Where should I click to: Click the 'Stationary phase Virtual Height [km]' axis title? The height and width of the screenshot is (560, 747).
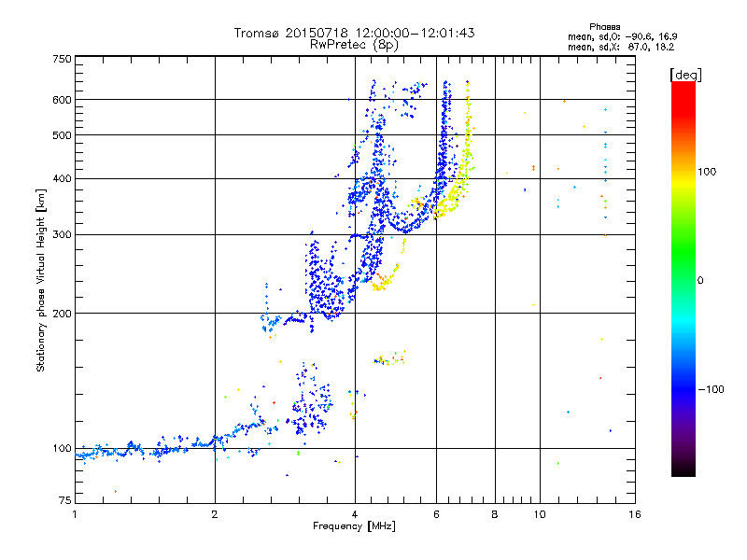(41, 280)
